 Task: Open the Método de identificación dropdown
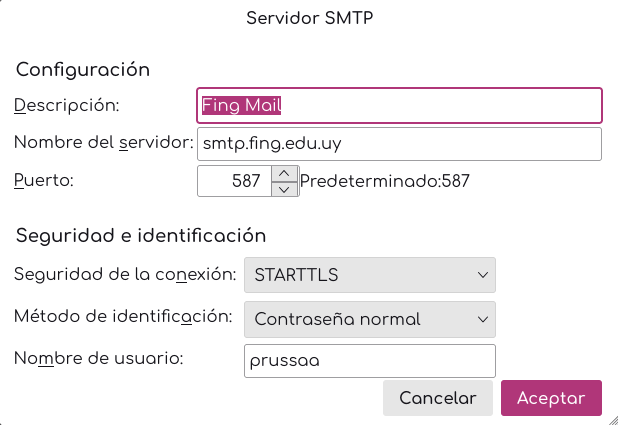pos(370,319)
